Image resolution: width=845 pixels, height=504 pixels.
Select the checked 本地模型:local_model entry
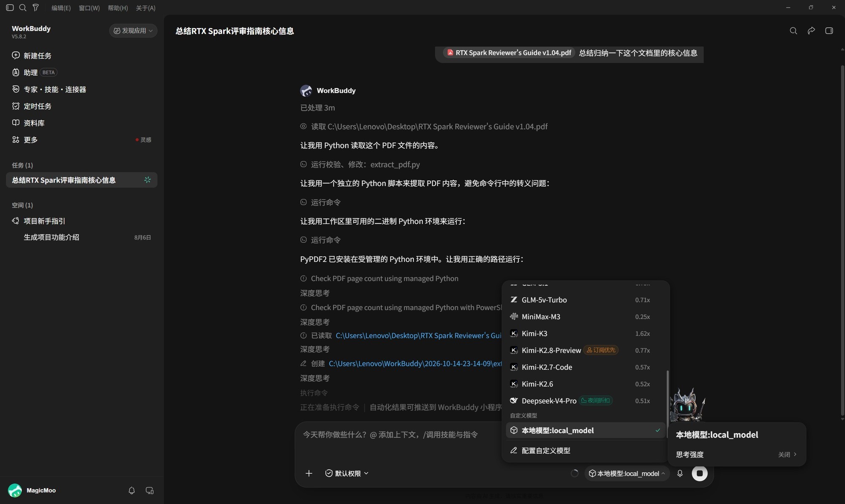[x=586, y=431]
